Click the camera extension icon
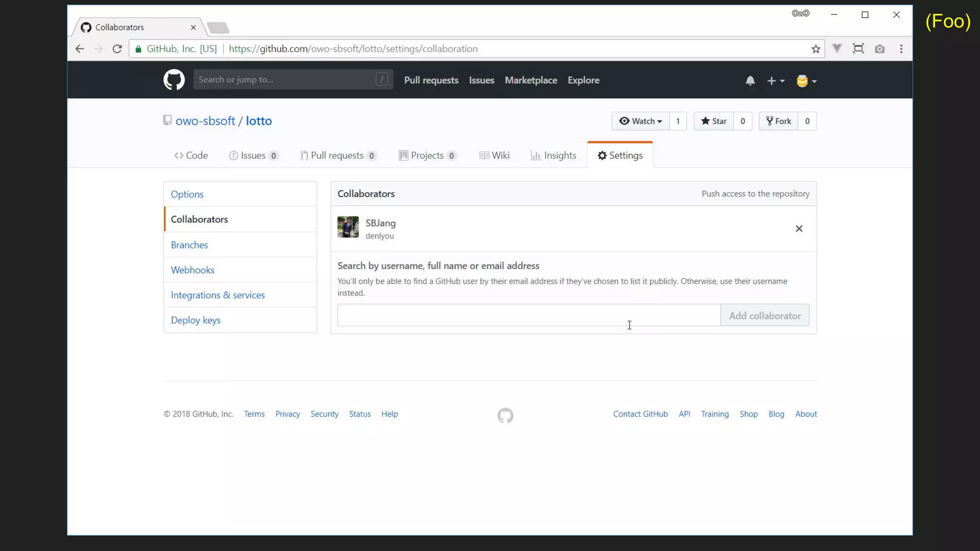Image resolution: width=980 pixels, height=551 pixels. pos(880,49)
